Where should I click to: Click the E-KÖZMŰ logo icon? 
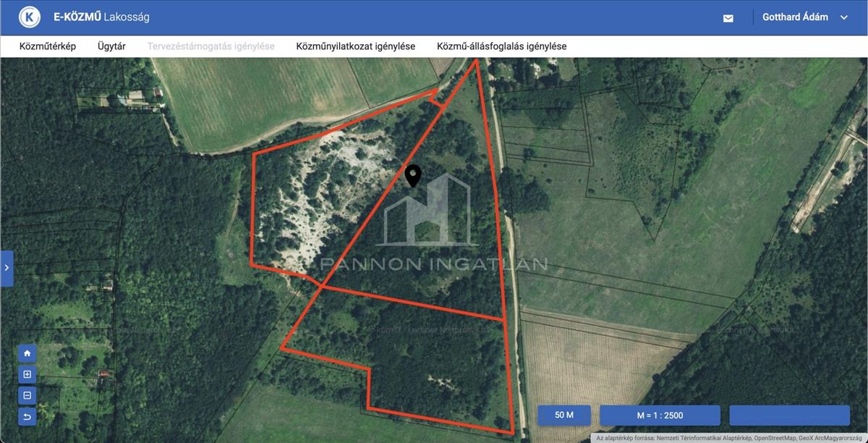(x=30, y=17)
